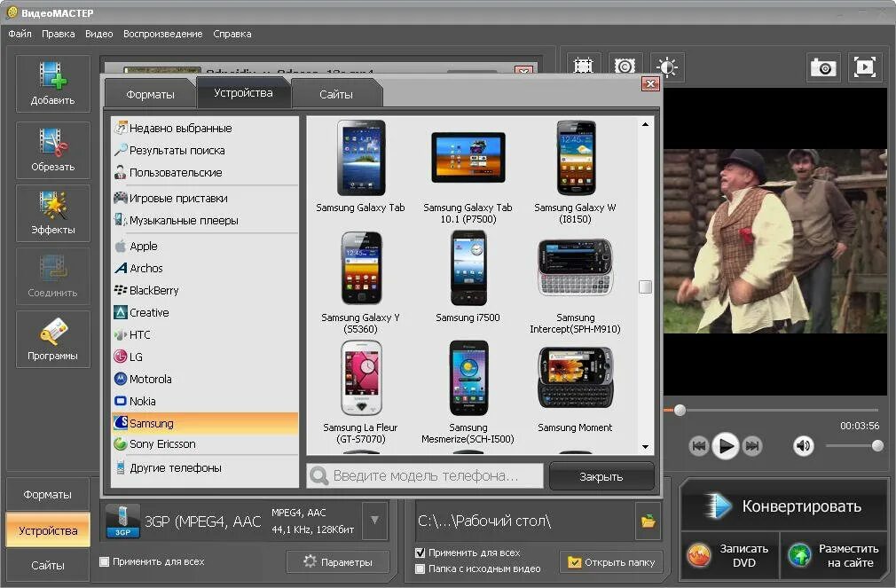Jump to next frame button
896x588 pixels.
(x=752, y=446)
